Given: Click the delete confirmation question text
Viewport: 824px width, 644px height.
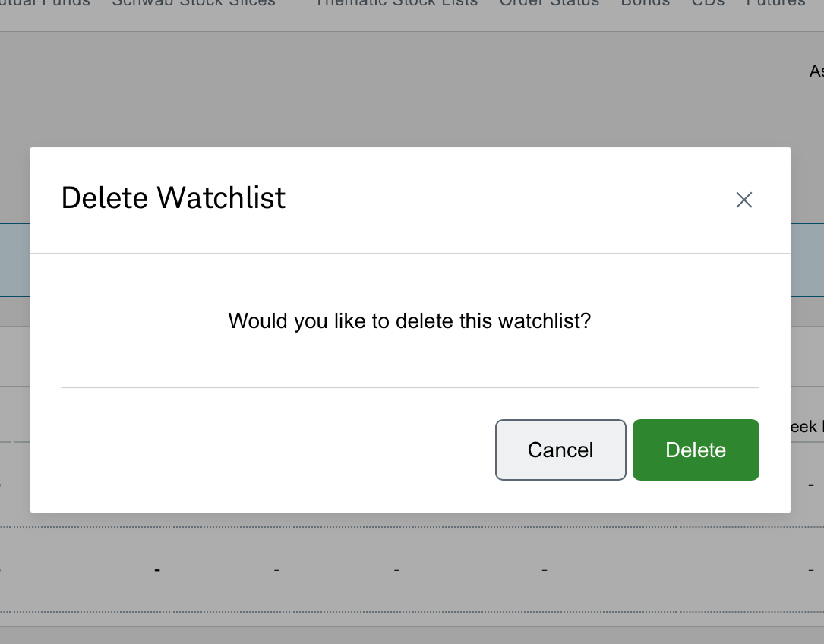Looking at the screenshot, I should [x=409, y=321].
